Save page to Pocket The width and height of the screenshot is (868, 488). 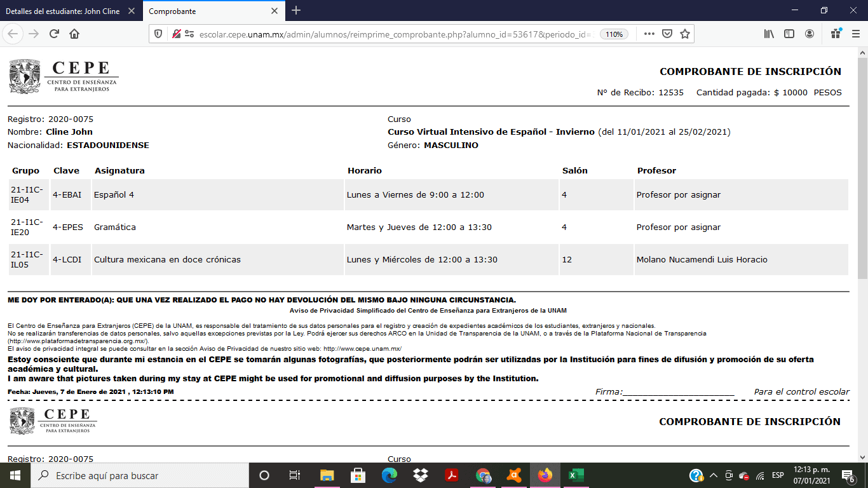[x=667, y=34]
